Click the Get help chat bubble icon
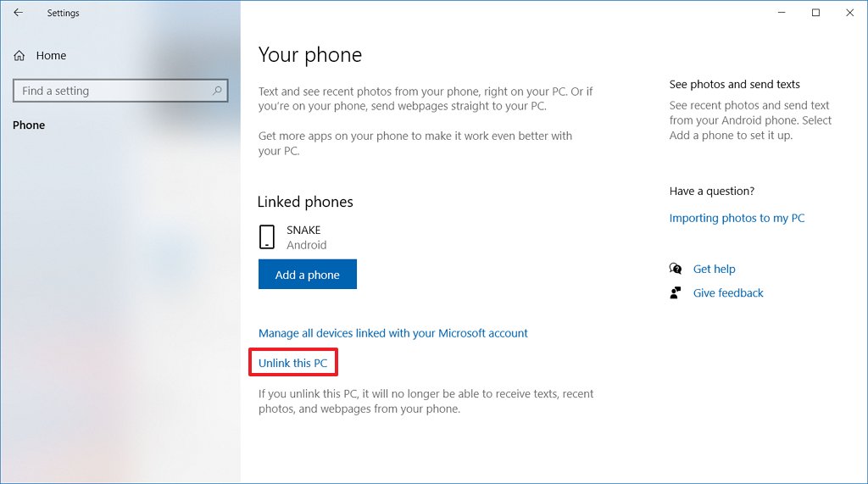 click(x=676, y=269)
